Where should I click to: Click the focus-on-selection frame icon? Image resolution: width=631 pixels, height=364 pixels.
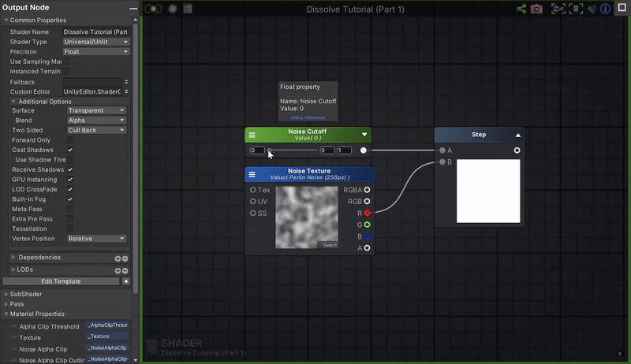[x=558, y=9]
